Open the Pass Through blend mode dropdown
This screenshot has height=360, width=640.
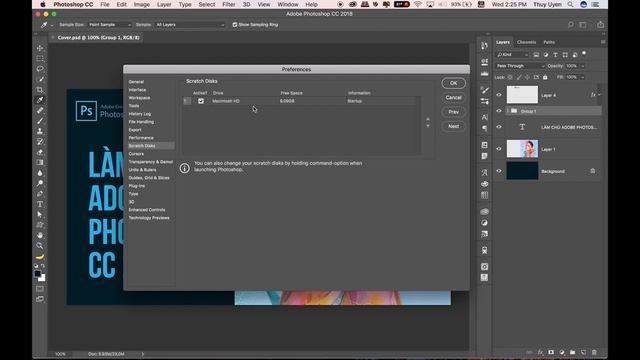coord(520,66)
